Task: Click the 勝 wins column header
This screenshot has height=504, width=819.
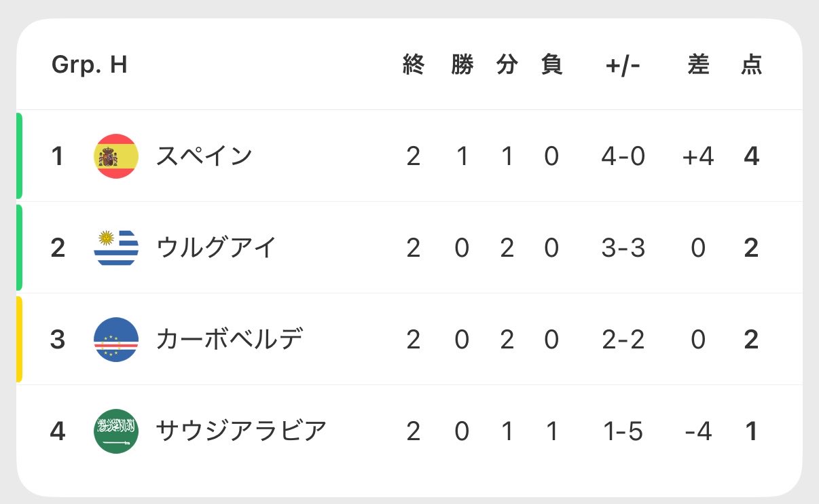Action: (462, 65)
